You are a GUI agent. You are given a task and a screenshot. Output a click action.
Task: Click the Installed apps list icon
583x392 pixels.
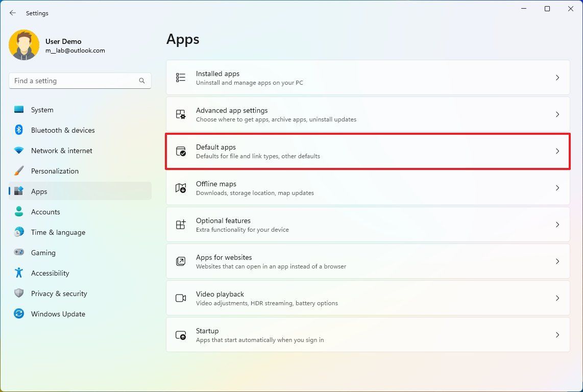pos(180,78)
